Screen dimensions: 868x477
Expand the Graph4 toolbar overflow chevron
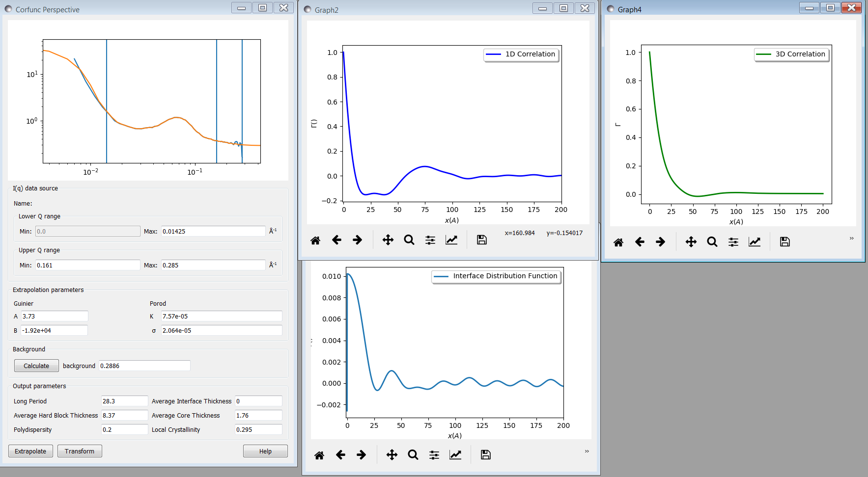point(851,238)
